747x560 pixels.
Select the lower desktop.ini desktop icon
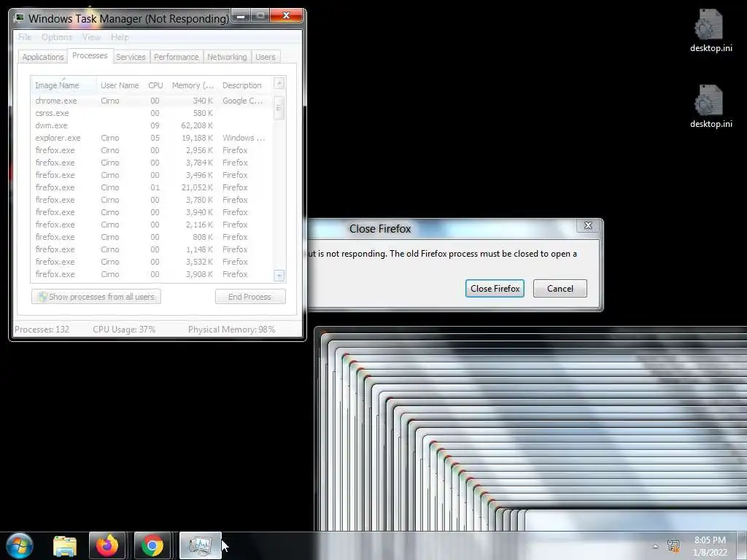pyautogui.click(x=711, y=106)
